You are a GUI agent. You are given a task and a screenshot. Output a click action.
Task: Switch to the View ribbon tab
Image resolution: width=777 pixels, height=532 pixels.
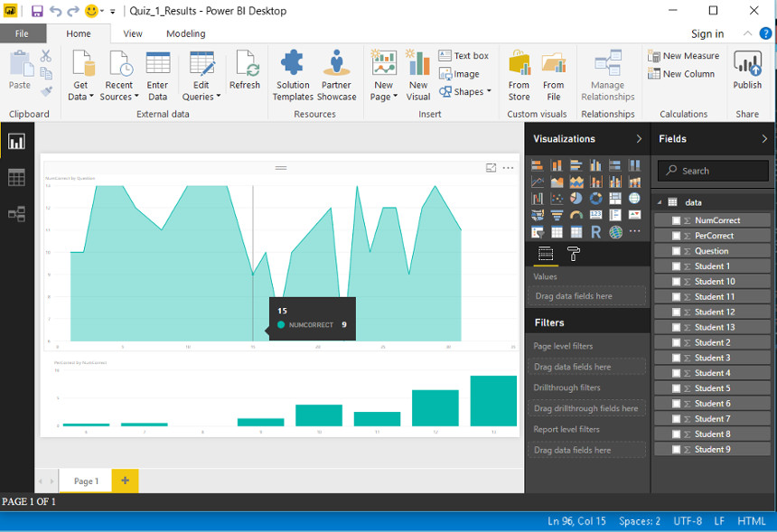coord(133,33)
